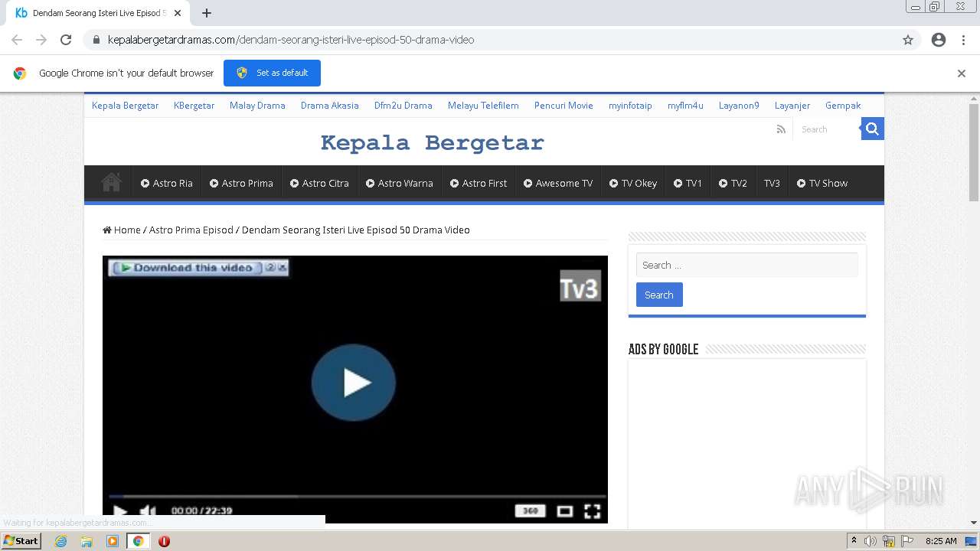Follow the Layanon9 top link
980x551 pixels.
739,106
